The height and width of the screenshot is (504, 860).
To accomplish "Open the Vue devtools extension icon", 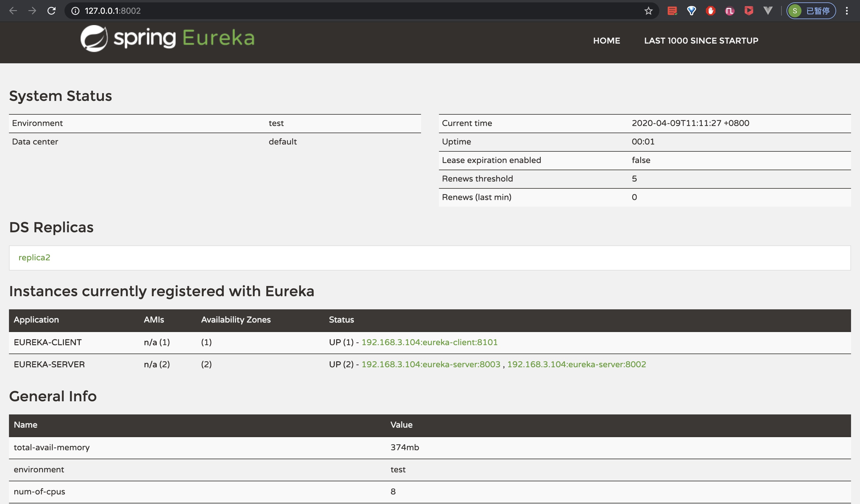I will click(768, 11).
